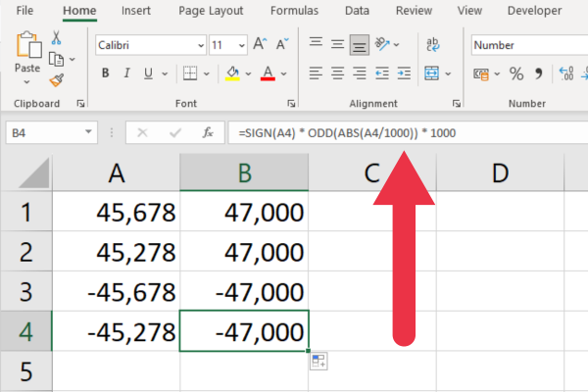Click the Paste clipboard icon
The image size is (588, 392).
tap(28, 45)
